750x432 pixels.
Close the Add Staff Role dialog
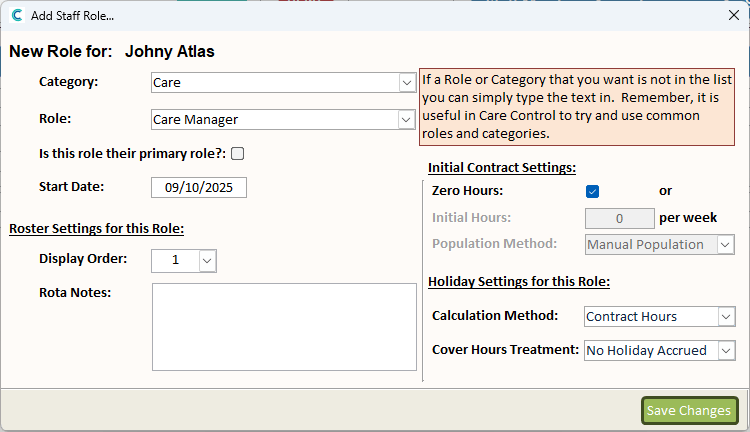tap(732, 15)
